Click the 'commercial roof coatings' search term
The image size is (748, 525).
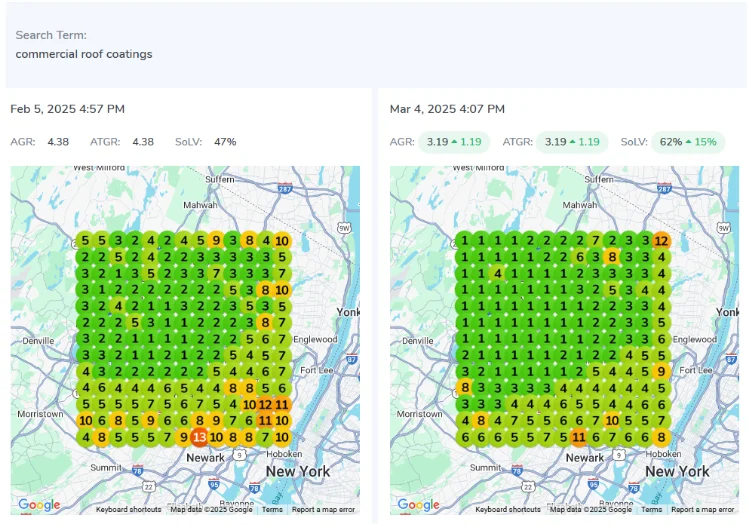click(x=84, y=54)
